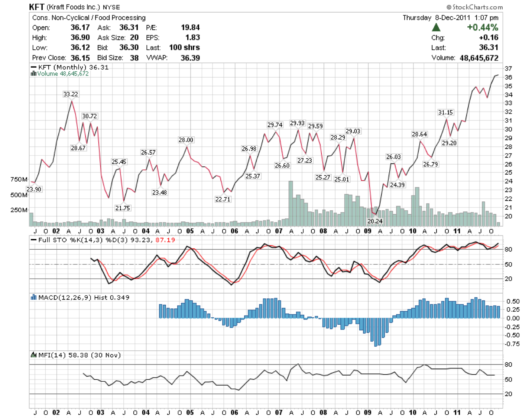The height and width of the screenshot is (418, 532).
Task: Click the +0.44% percent change
Action: click(x=483, y=27)
